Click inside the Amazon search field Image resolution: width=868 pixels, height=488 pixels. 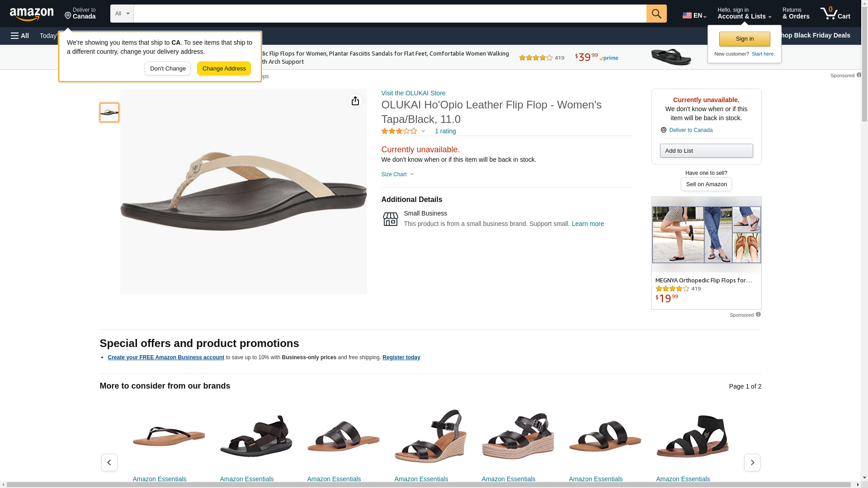click(390, 14)
